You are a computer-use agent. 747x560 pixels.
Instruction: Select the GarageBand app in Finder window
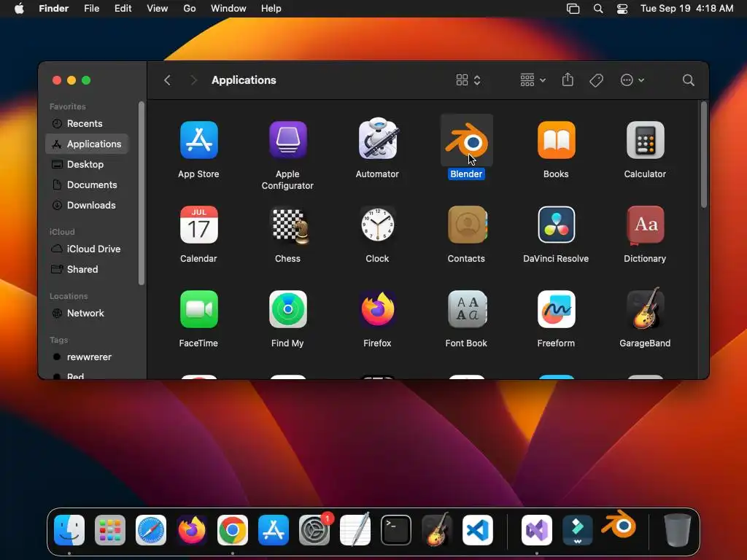pyautogui.click(x=646, y=308)
